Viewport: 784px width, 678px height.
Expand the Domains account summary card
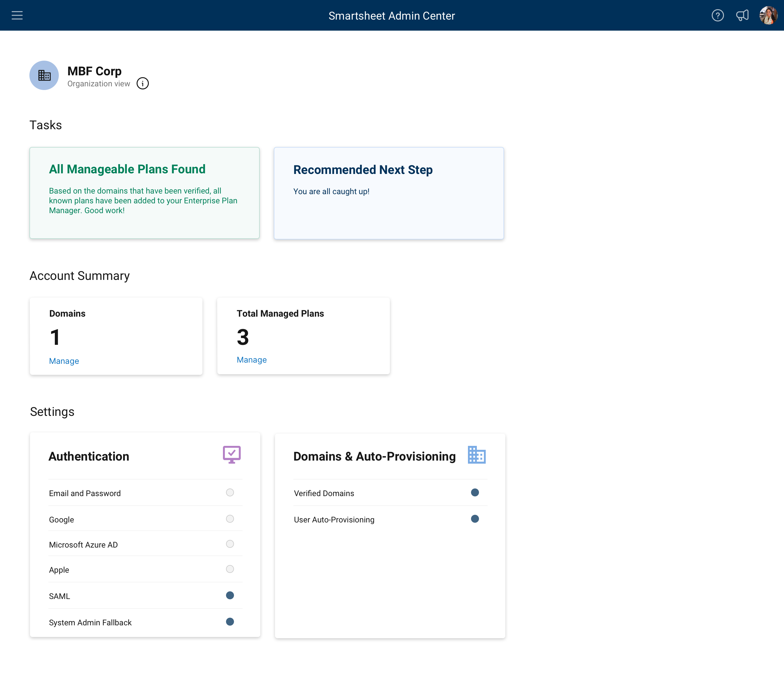click(x=64, y=361)
